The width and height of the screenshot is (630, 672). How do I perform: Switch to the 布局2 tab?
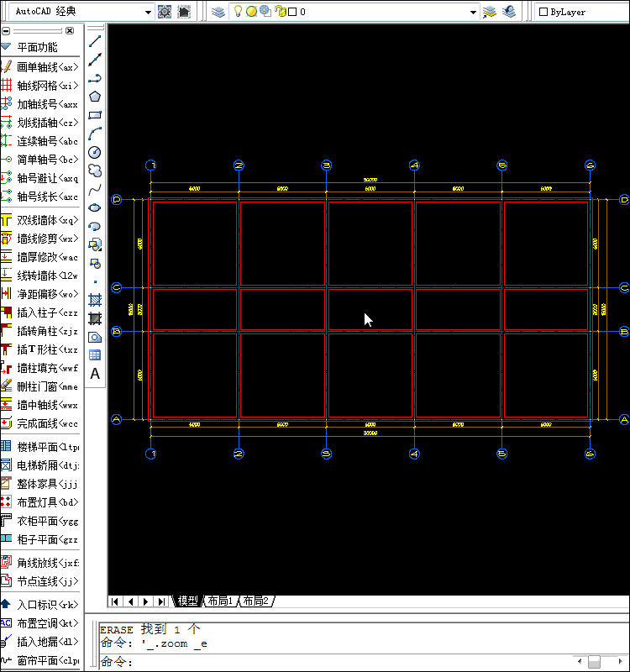point(256,601)
